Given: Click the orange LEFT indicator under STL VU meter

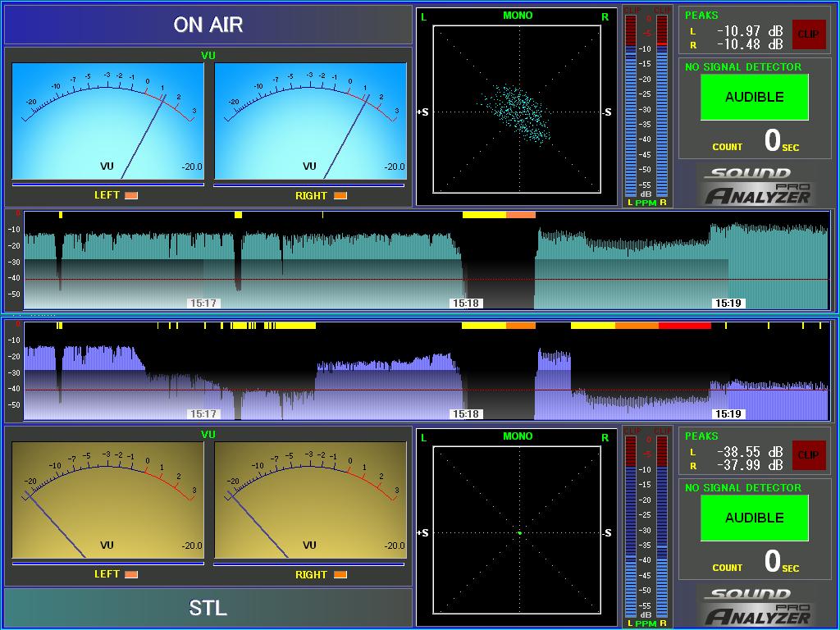Looking at the screenshot, I should (x=131, y=574).
